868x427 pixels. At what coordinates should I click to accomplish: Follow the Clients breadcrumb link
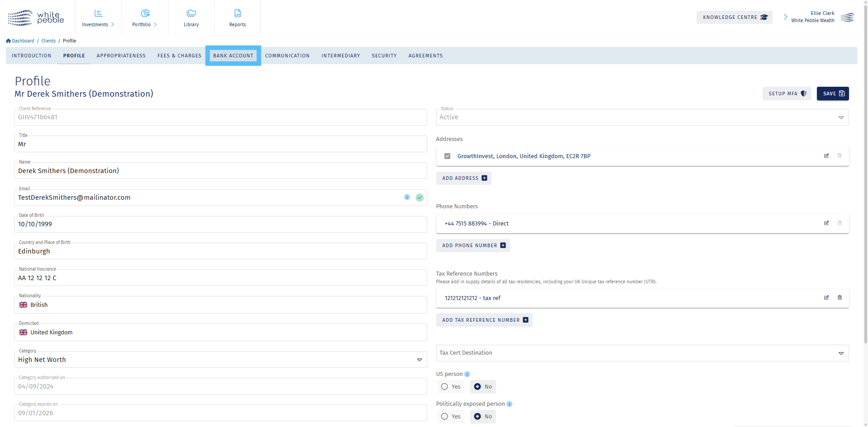(x=48, y=41)
